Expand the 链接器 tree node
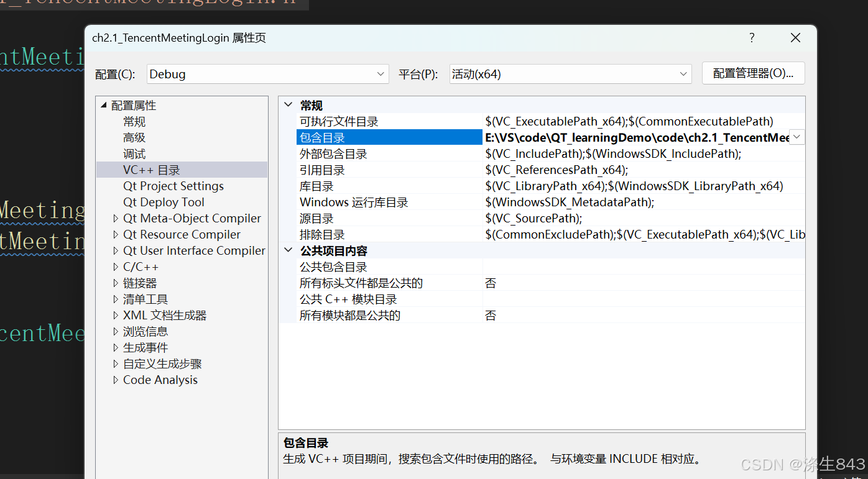 (115, 283)
